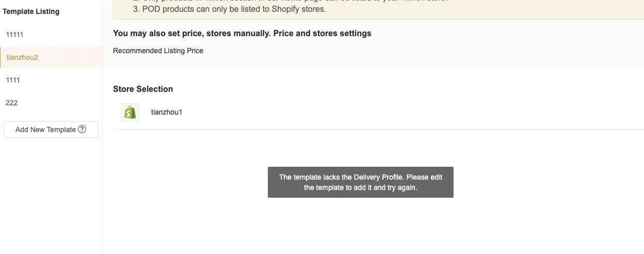
Task: Dismiss the Delivery Profile warning toast
Action: [360, 182]
